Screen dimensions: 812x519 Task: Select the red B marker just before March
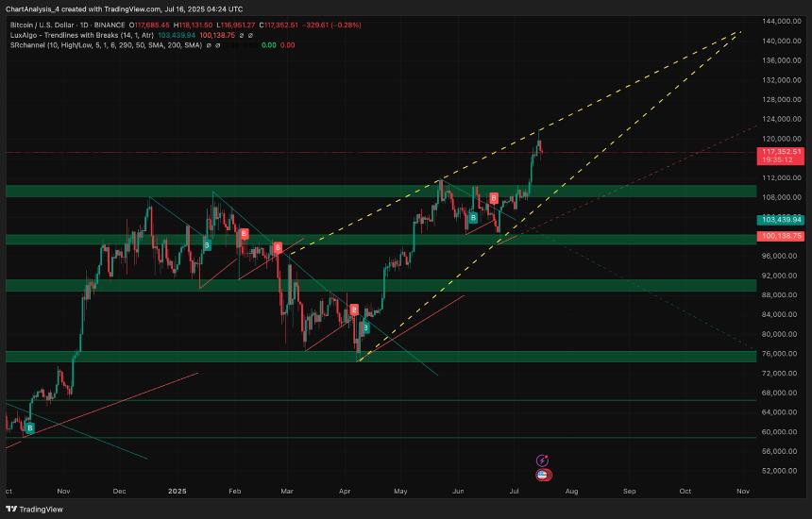click(278, 247)
